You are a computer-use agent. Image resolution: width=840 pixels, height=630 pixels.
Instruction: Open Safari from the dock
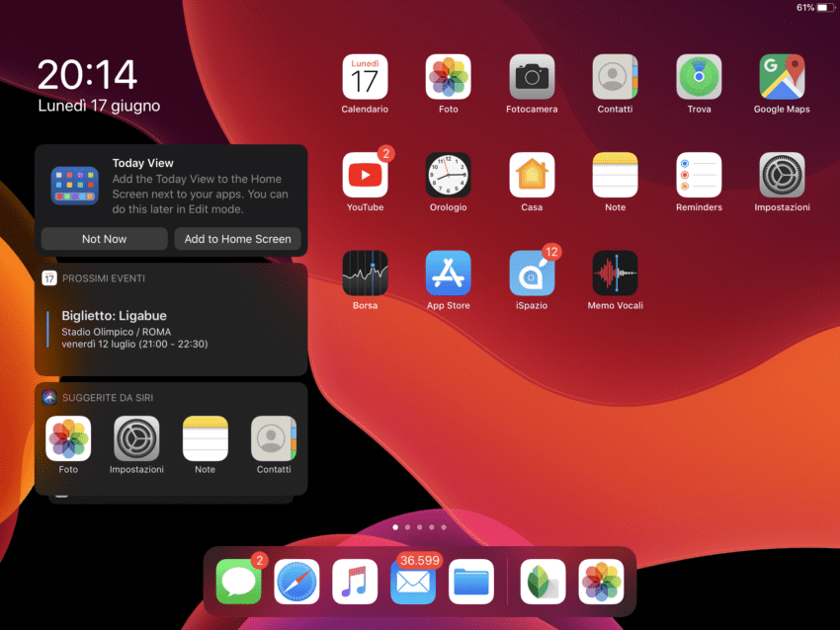296,582
